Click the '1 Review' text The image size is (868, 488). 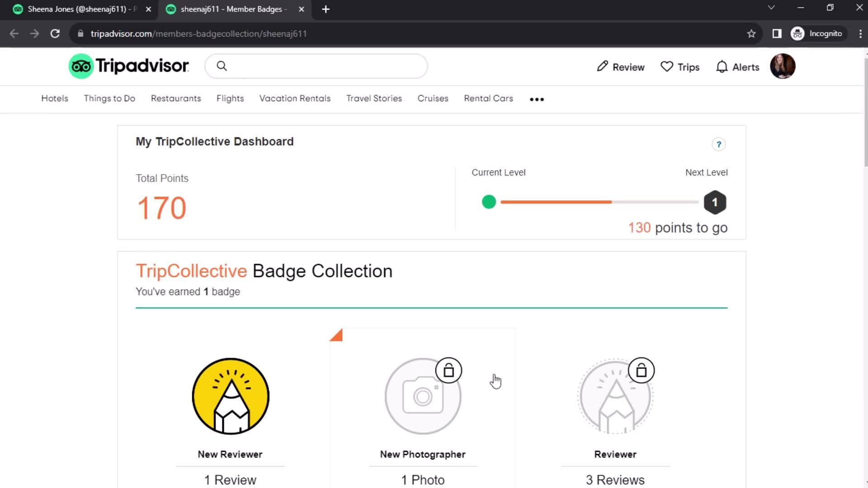click(x=230, y=480)
